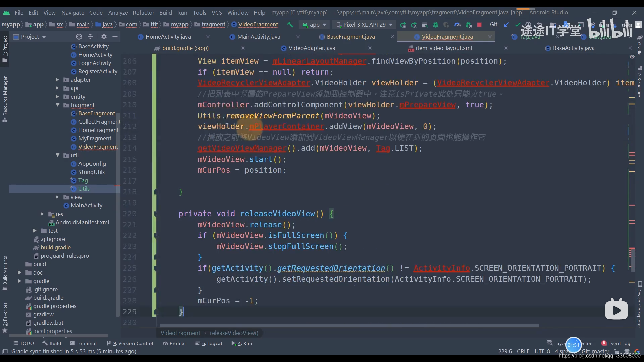Screen dimensions: 644x362
Task: Click Attach Debugger to Android Process icon
Action: pos(468,25)
